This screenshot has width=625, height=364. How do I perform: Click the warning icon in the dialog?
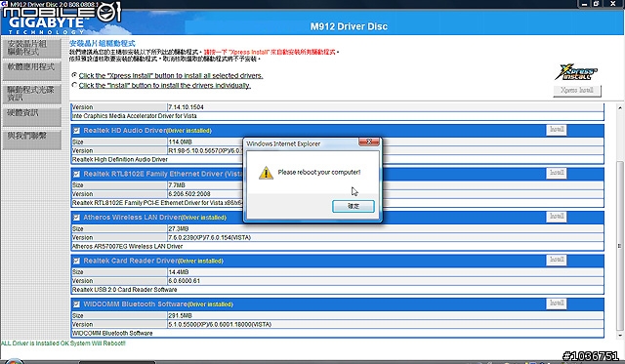coord(266,173)
